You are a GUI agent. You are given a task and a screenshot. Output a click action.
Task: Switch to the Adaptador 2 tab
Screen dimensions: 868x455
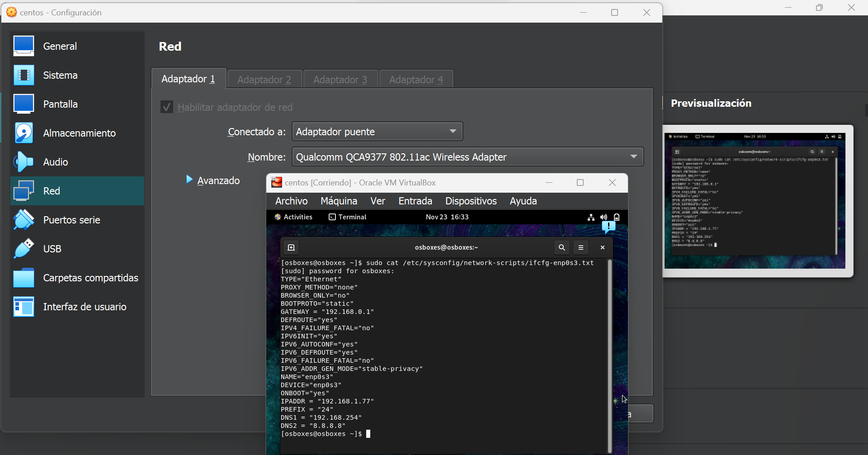click(264, 80)
